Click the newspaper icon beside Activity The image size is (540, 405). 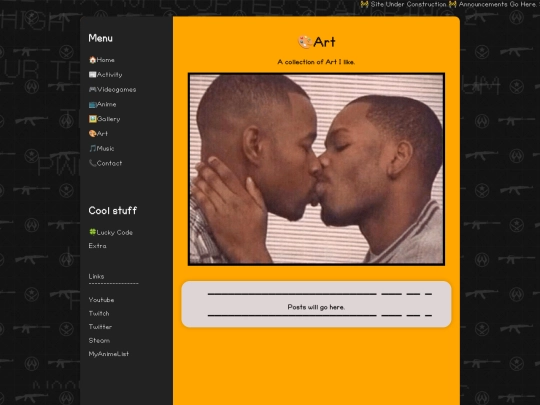click(92, 75)
